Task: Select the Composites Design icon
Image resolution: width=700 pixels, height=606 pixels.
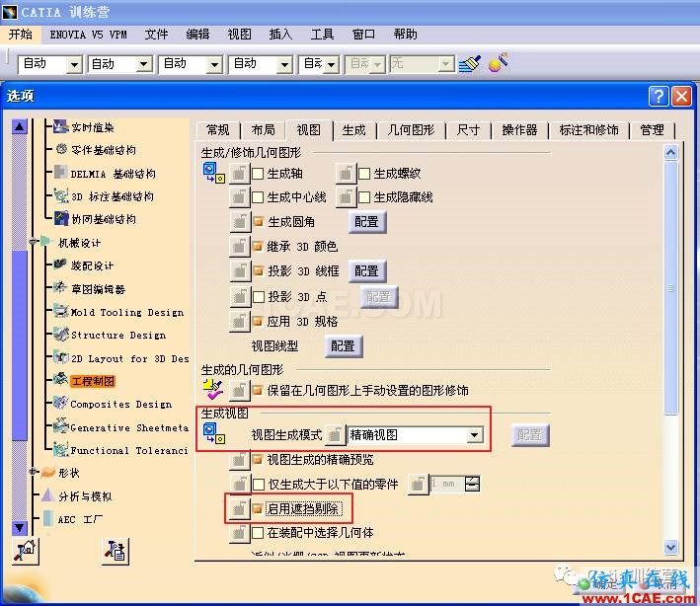Action: click(60, 403)
